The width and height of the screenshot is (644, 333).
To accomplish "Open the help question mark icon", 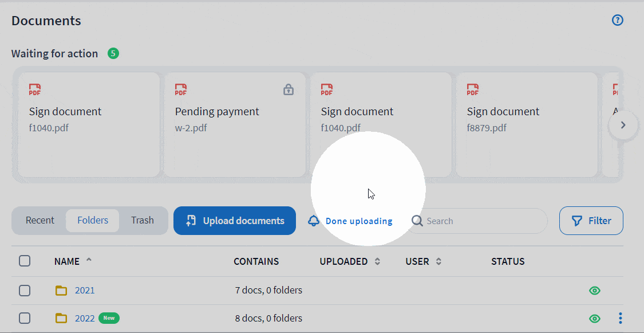I will point(617,20).
